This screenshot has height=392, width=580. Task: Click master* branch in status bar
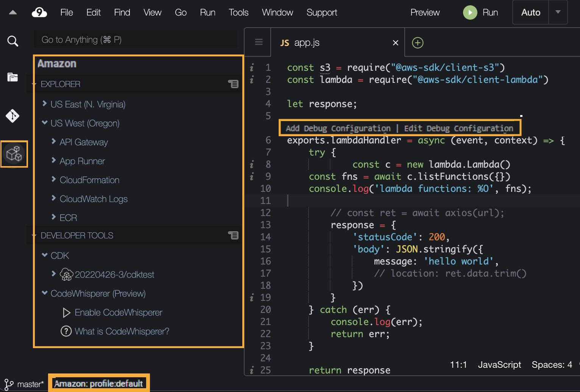(x=30, y=384)
